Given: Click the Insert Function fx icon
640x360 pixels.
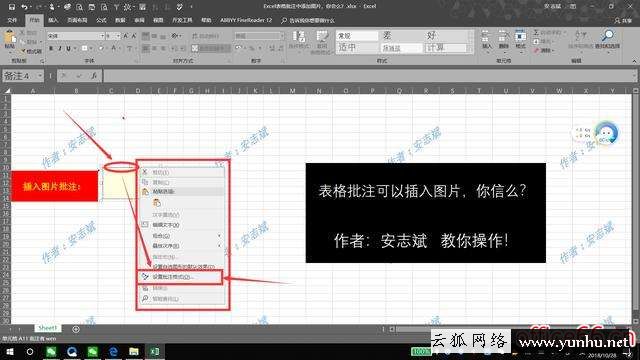Looking at the screenshot, I should [x=94, y=76].
